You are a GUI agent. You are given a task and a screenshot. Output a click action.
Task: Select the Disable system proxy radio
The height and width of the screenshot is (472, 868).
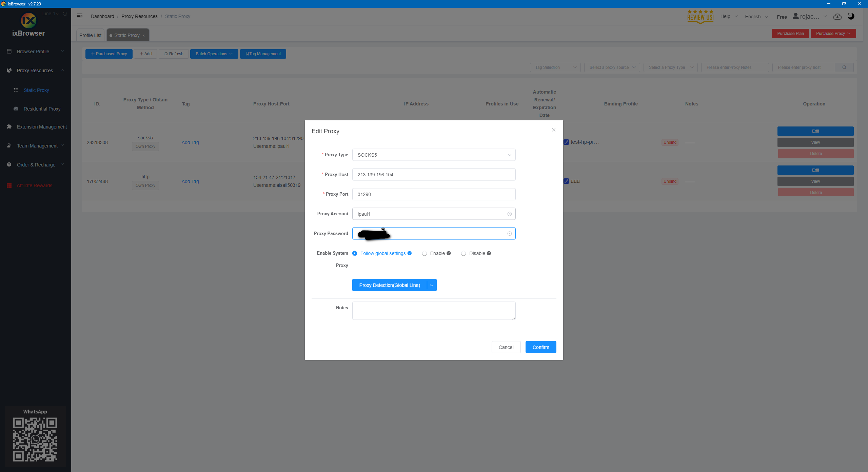(x=463, y=253)
